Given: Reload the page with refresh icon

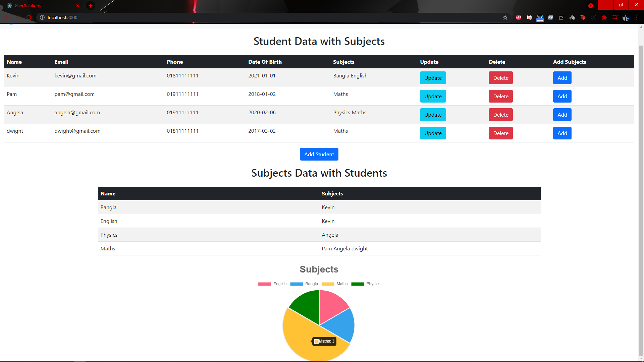Looking at the screenshot, I should (x=29, y=17).
